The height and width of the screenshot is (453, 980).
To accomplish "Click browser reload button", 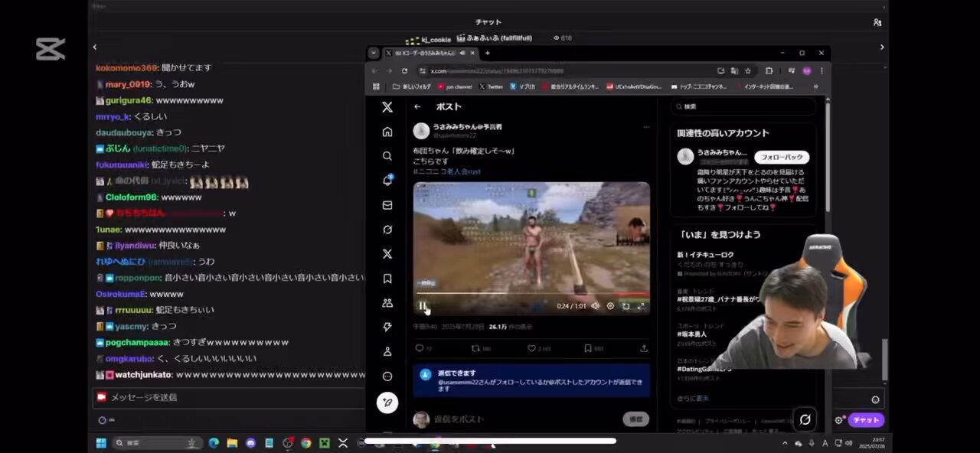I will pos(404,70).
